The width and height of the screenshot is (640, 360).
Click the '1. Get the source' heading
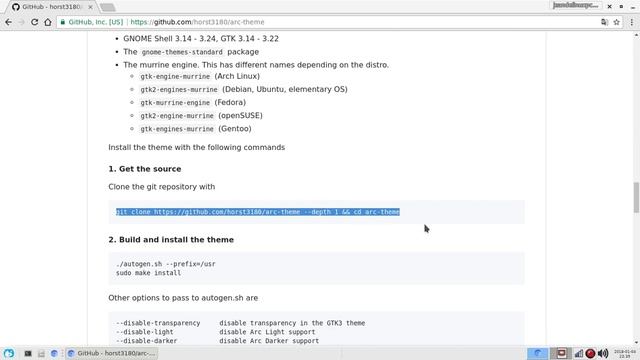click(144, 169)
